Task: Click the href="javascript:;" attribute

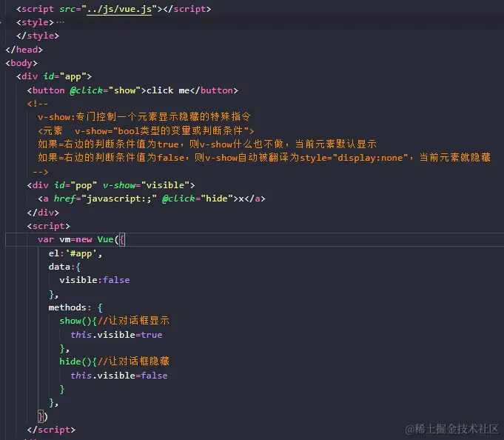Action: pos(105,199)
